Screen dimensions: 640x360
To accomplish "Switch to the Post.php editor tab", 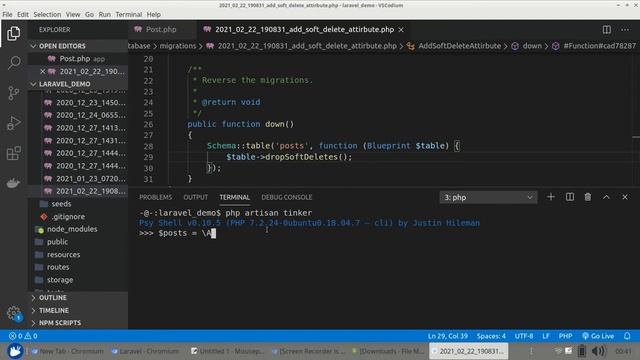I will click(x=161, y=29).
